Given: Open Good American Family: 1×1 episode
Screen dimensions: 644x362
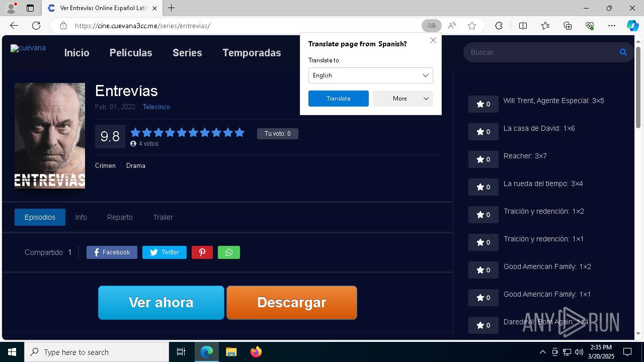Looking at the screenshot, I should [547, 294].
